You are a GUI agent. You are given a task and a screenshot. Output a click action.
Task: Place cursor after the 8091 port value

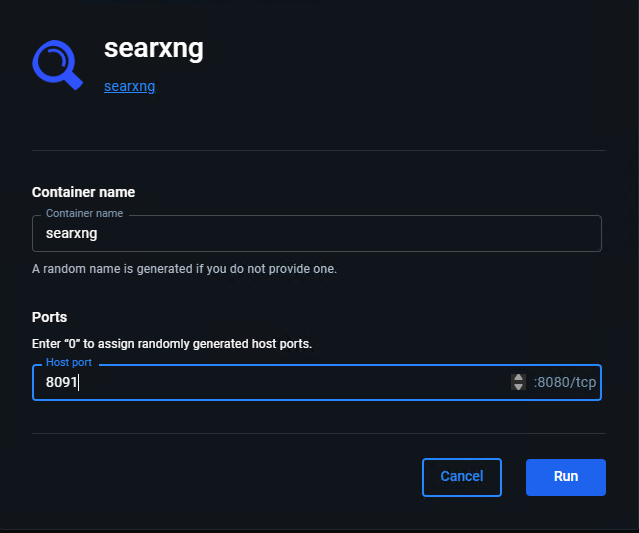pos(79,382)
